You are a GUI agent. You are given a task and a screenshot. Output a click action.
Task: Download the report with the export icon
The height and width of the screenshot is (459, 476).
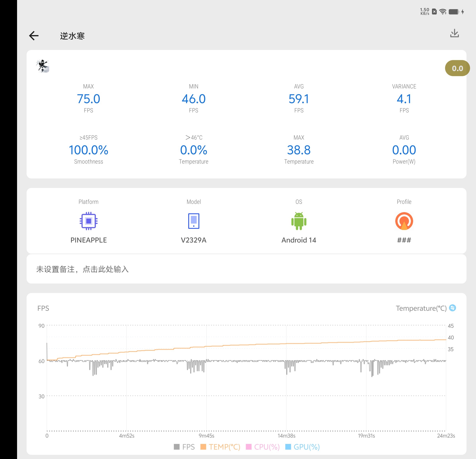pyautogui.click(x=454, y=34)
